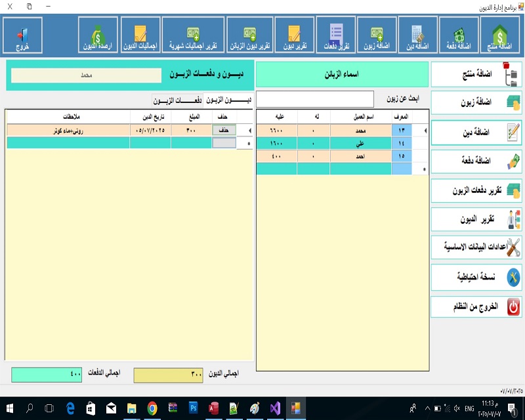525x420 pixels.
Task: Open Google Chrome from the taskbar
Action: coord(152,408)
